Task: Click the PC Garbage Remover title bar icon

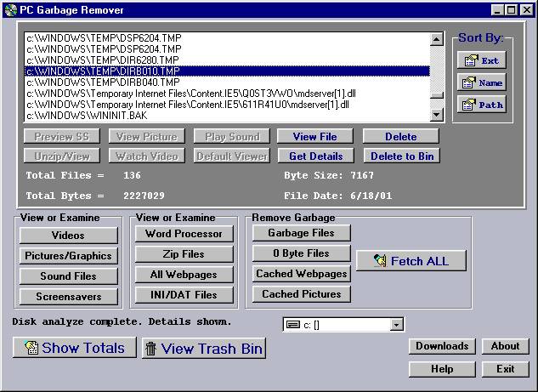Action: tap(11, 10)
